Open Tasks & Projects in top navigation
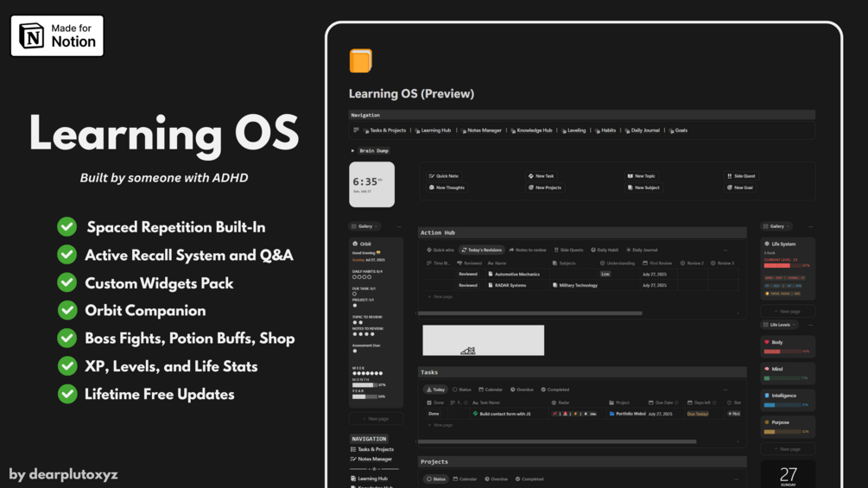The width and height of the screenshot is (868, 488). 384,130
